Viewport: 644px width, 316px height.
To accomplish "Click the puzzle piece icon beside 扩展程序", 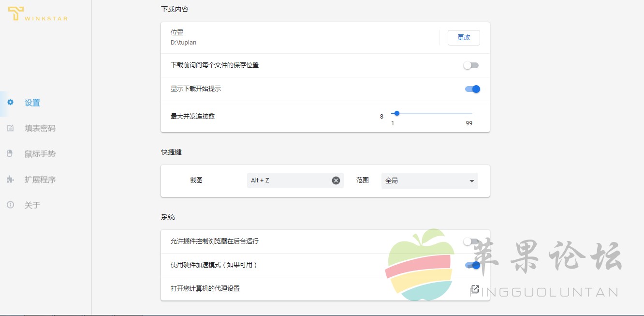I will click(10, 179).
